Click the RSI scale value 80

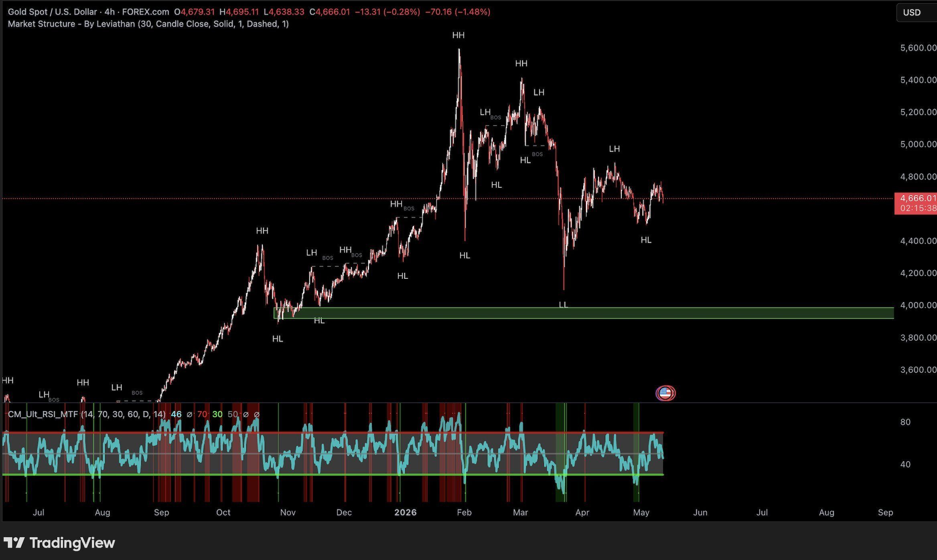(x=905, y=422)
